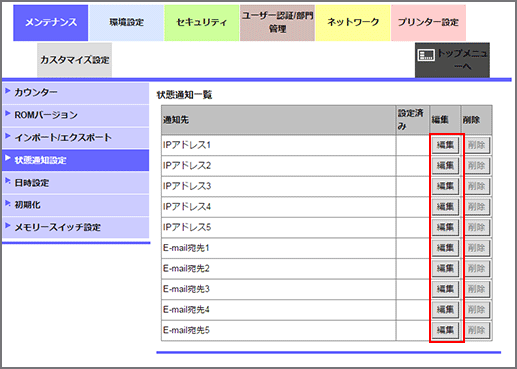Image resolution: width=517 pixels, height=369 pixels.
Task: Click 編集 for E-mail宛先3
Action: [x=445, y=289]
